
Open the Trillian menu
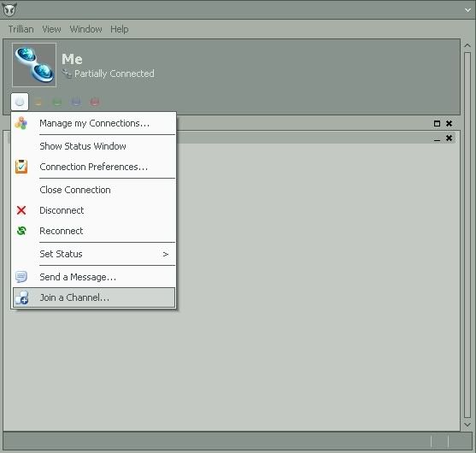click(21, 29)
